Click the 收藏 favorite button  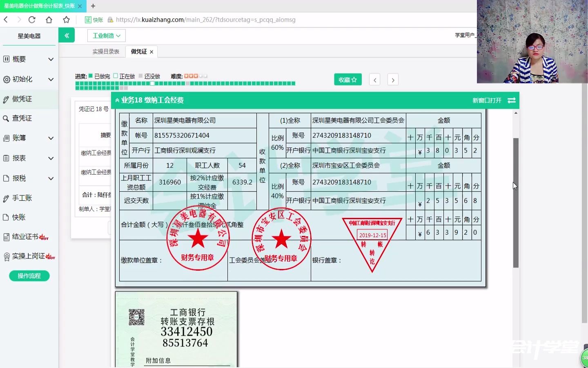(348, 80)
